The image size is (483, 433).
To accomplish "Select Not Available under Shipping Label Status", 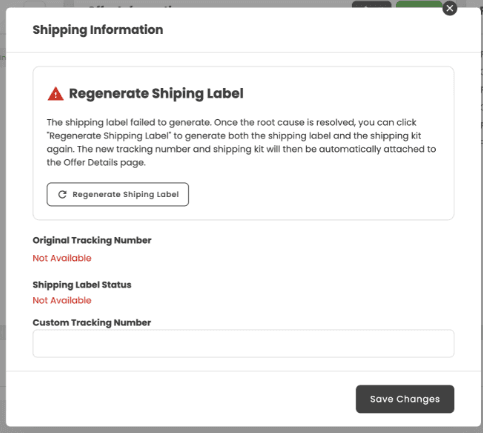I will point(62,300).
